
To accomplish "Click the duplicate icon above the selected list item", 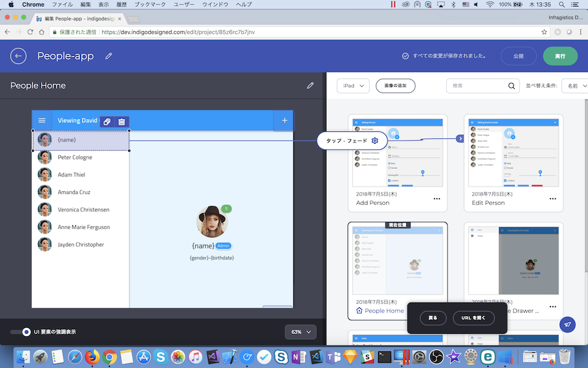I will pyautogui.click(x=107, y=122).
